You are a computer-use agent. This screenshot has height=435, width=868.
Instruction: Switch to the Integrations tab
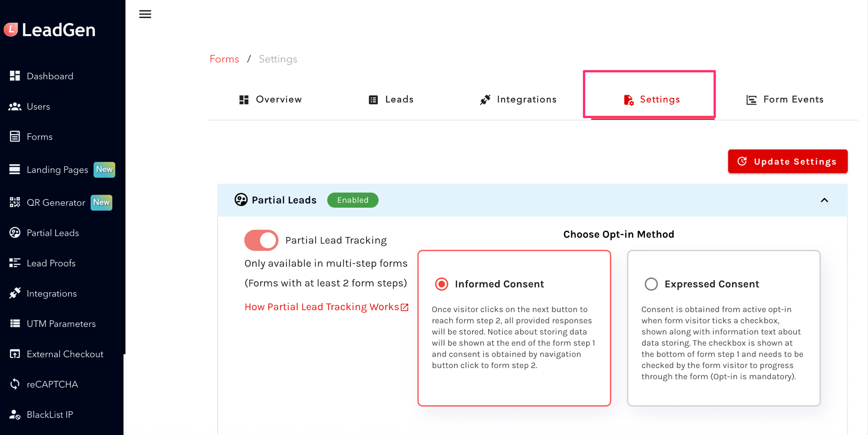point(518,99)
